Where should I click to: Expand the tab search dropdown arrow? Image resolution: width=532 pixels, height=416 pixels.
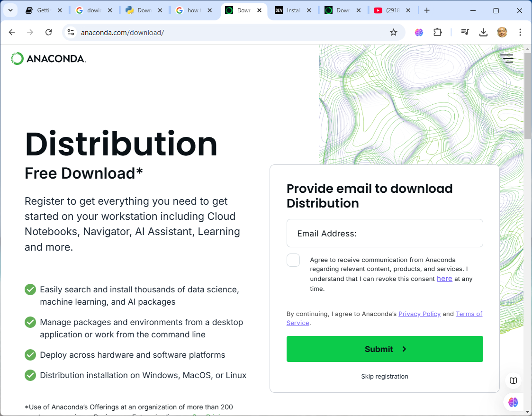tap(10, 10)
